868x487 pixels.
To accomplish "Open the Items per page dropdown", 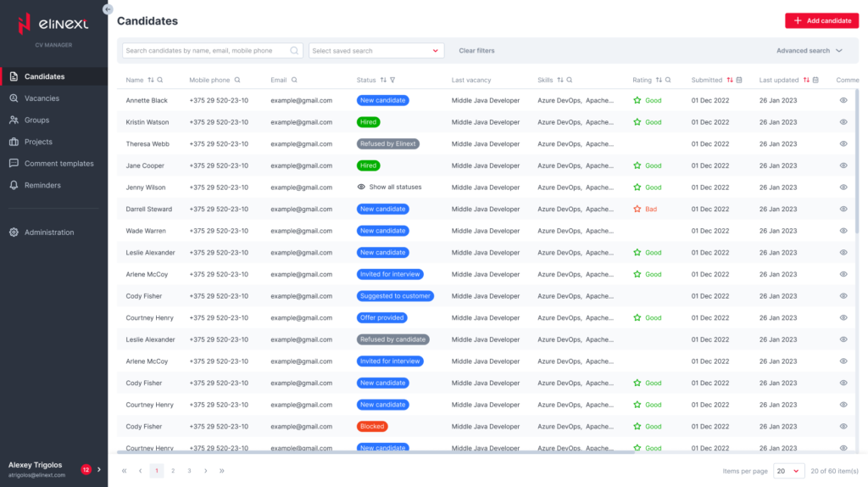I will point(788,471).
